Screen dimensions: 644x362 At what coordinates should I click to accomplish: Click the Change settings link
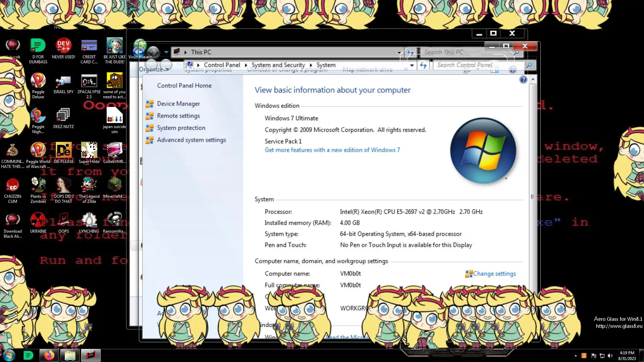[x=494, y=274]
